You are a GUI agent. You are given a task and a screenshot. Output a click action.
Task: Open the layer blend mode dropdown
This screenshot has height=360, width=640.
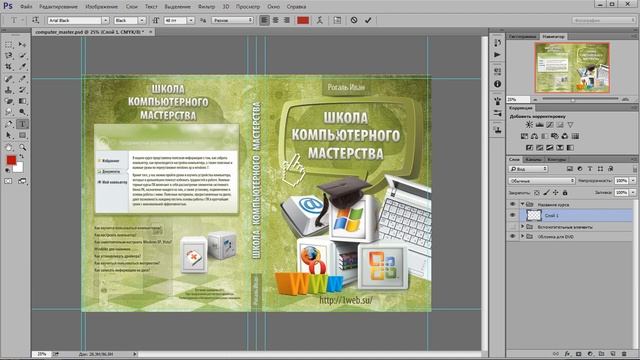coord(542,181)
